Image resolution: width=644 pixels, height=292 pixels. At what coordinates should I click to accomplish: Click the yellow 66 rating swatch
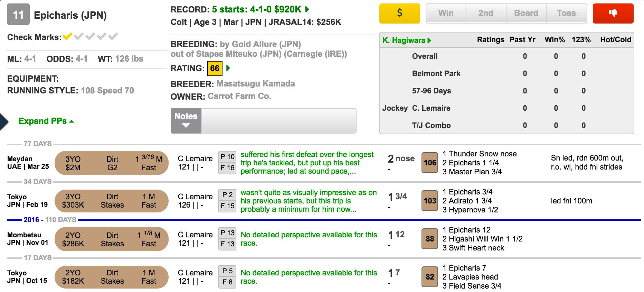[x=215, y=68]
